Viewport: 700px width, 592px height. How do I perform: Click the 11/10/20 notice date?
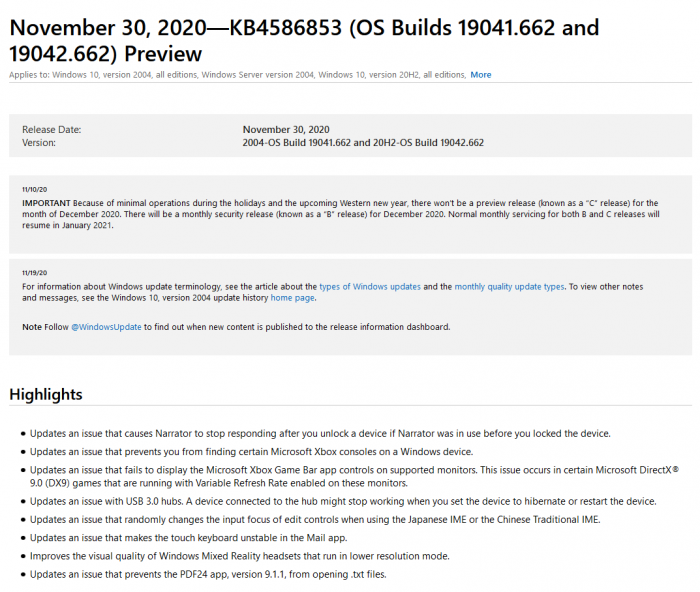[34, 188]
